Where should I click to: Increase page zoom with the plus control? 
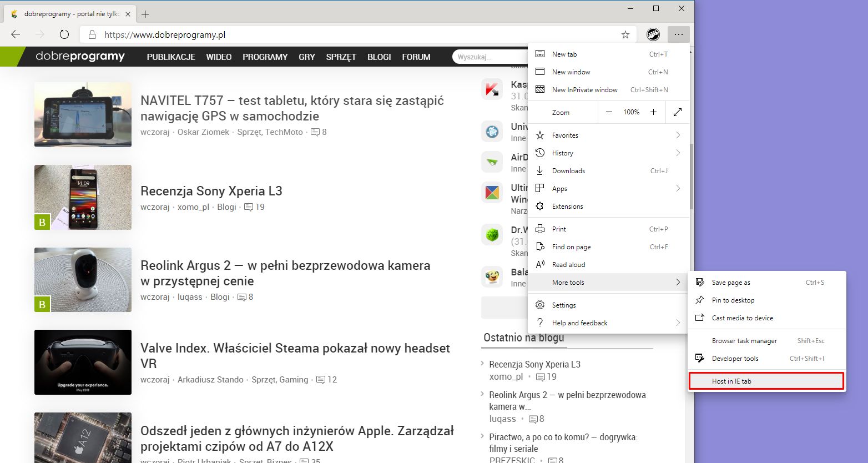[x=654, y=112]
